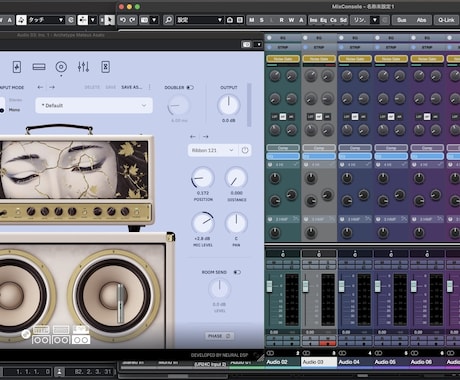Open the Default preset dropdown
Viewport: 460px width, 380px height.
94,105
